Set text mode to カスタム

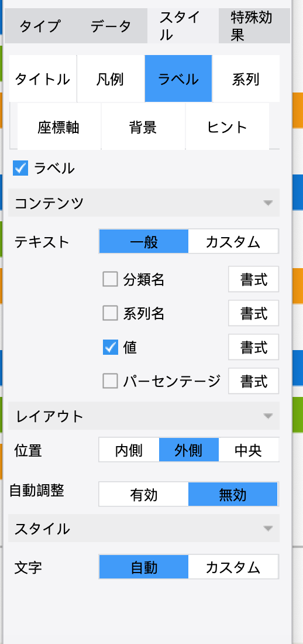tap(233, 241)
